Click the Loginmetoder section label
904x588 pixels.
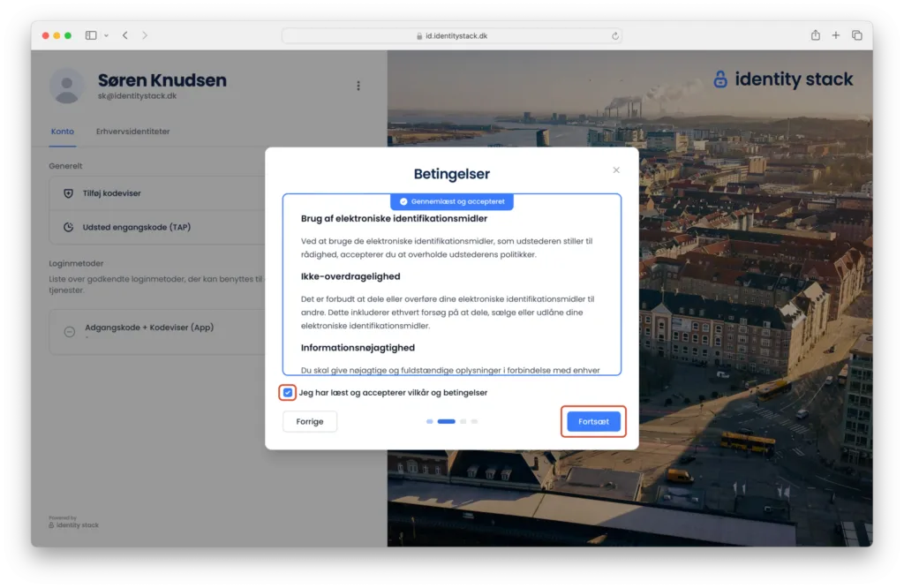pyautogui.click(x=76, y=263)
